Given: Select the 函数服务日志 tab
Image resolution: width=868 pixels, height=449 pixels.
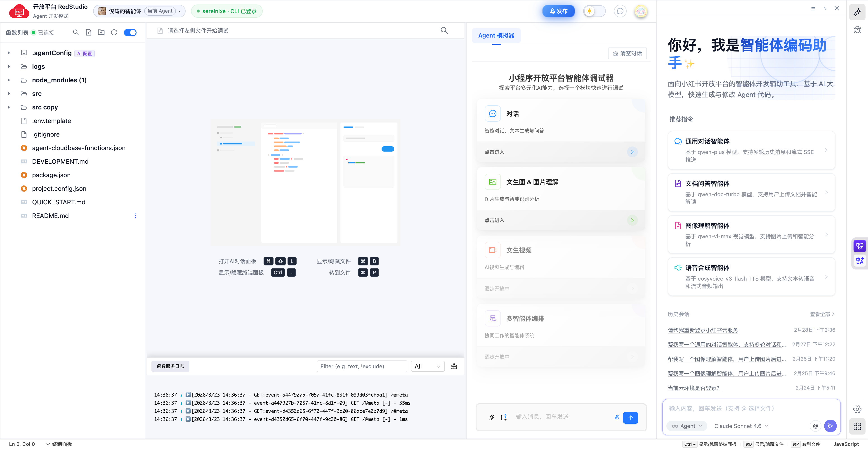Looking at the screenshot, I should pos(170,366).
